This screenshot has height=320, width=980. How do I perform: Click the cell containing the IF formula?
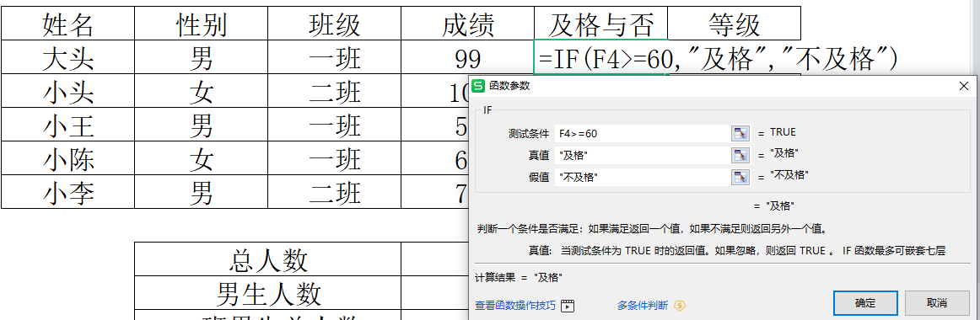tap(600, 57)
